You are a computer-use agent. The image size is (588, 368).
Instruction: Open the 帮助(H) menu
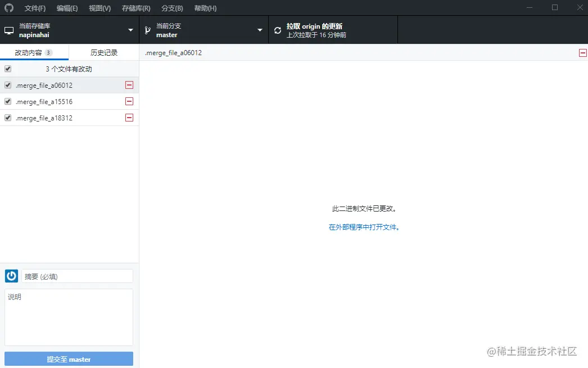206,8
